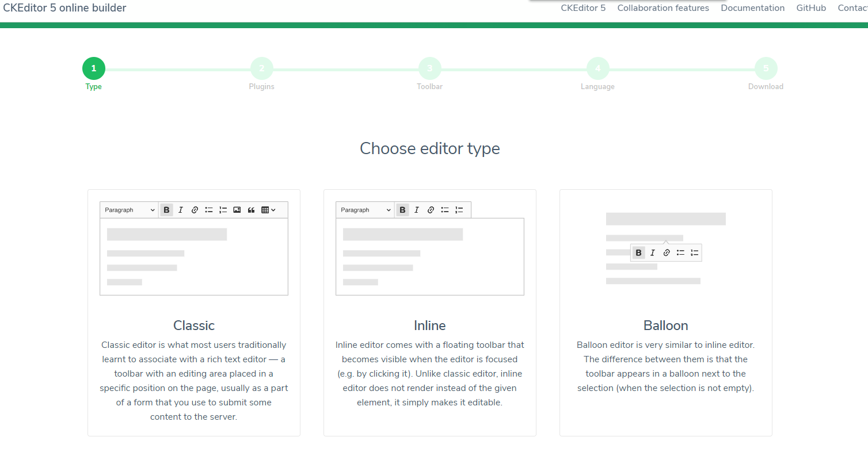Click Link icon in Inline editor preview

point(431,210)
